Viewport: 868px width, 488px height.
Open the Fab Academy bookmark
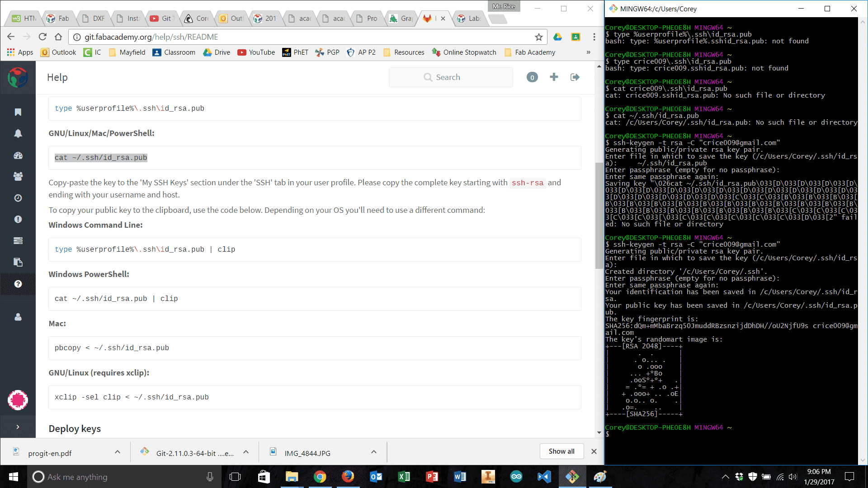tap(530, 52)
